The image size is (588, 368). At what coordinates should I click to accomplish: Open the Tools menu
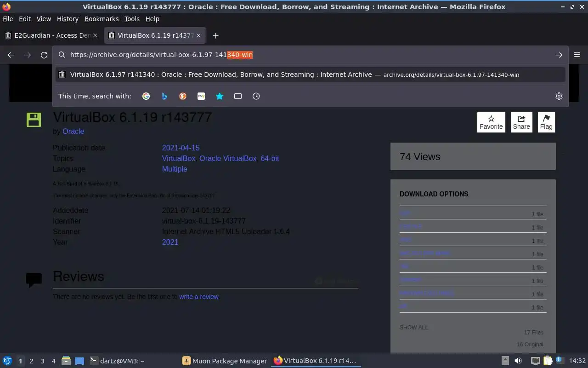132,19
